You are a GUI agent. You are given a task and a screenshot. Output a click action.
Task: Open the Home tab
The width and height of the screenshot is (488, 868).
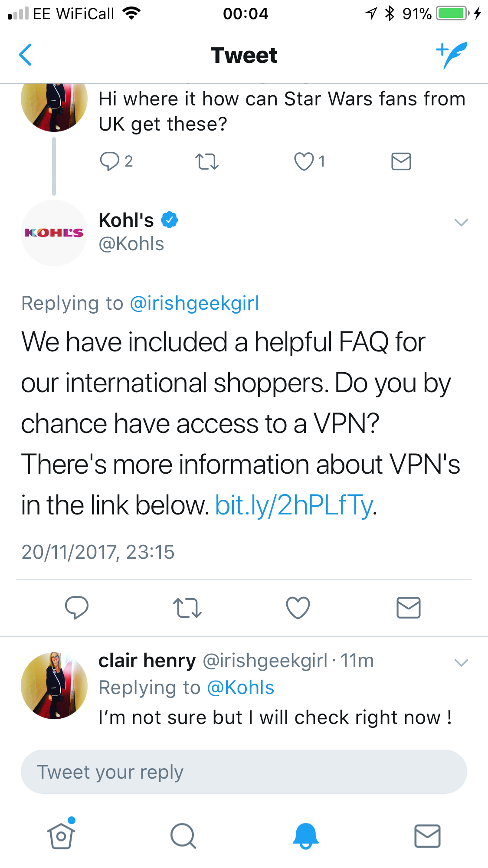(x=61, y=835)
